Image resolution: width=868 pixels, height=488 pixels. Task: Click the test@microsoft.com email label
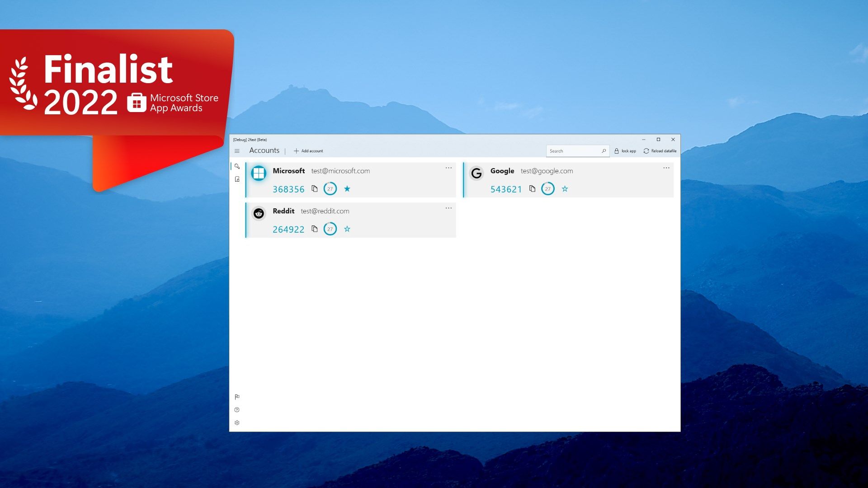tap(340, 171)
